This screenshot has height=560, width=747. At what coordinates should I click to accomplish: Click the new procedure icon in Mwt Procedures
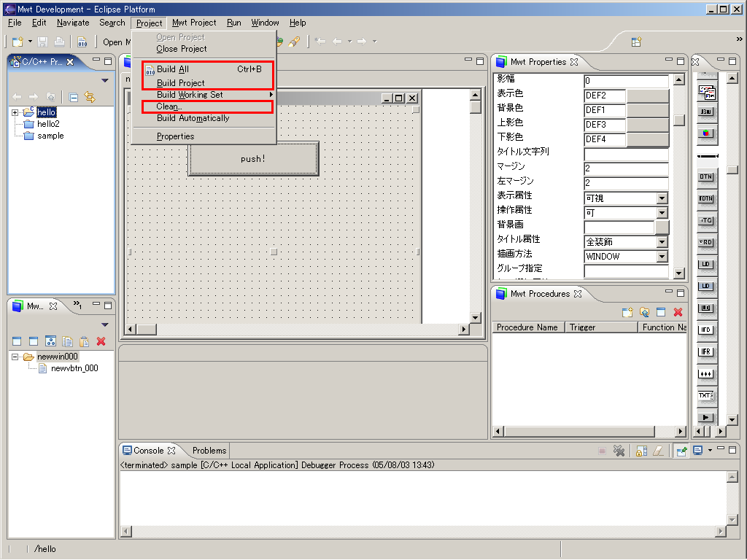pyautogui.click(x=627, y=312)
